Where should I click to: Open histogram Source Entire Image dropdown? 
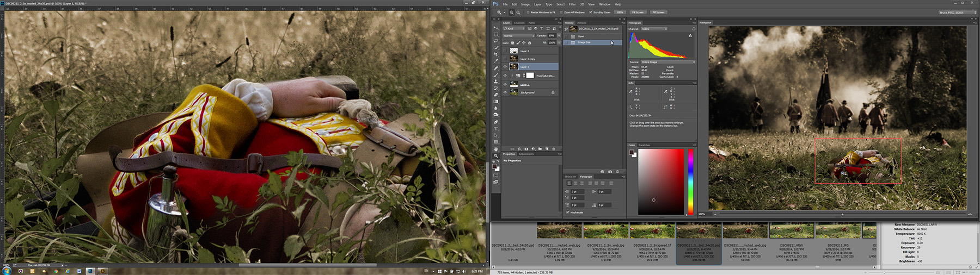point(668,62)
